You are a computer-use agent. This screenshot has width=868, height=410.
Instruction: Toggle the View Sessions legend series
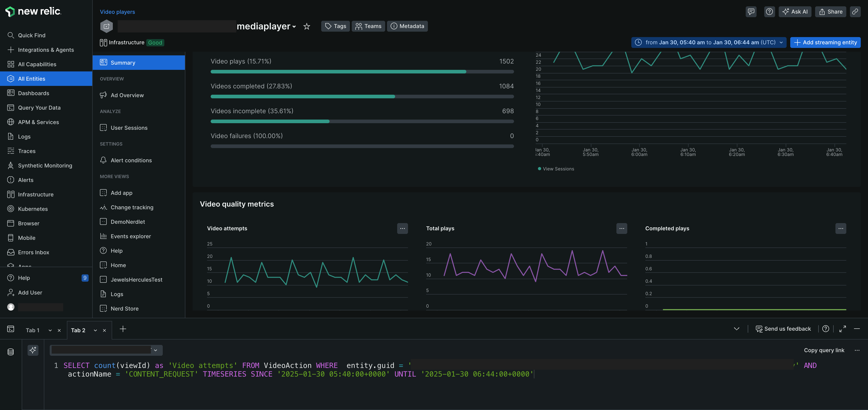coord(558,169)
